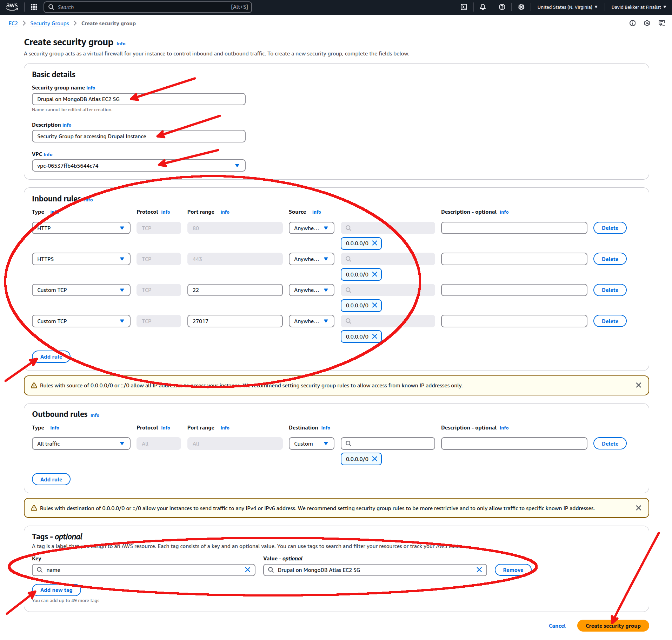
Task: Delete the HTTPS inbound rule
Action: (x=610, y=259)
